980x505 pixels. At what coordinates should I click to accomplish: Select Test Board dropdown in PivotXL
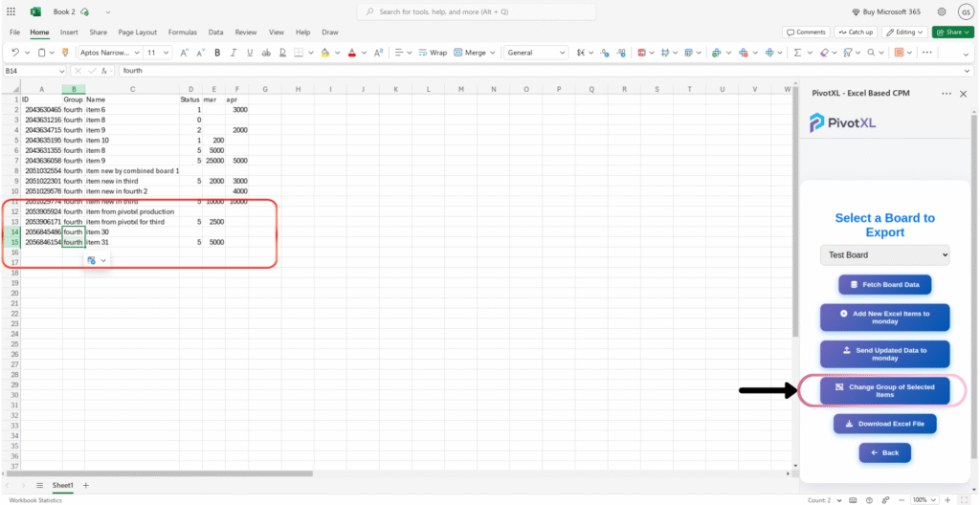click(884, 255)
